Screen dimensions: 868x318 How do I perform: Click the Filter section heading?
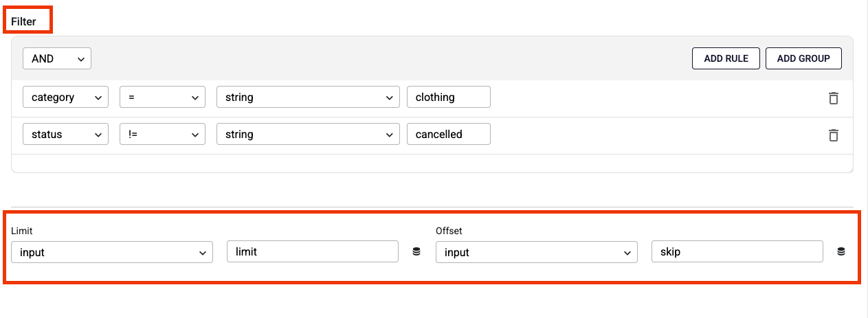tap(23, 22)
